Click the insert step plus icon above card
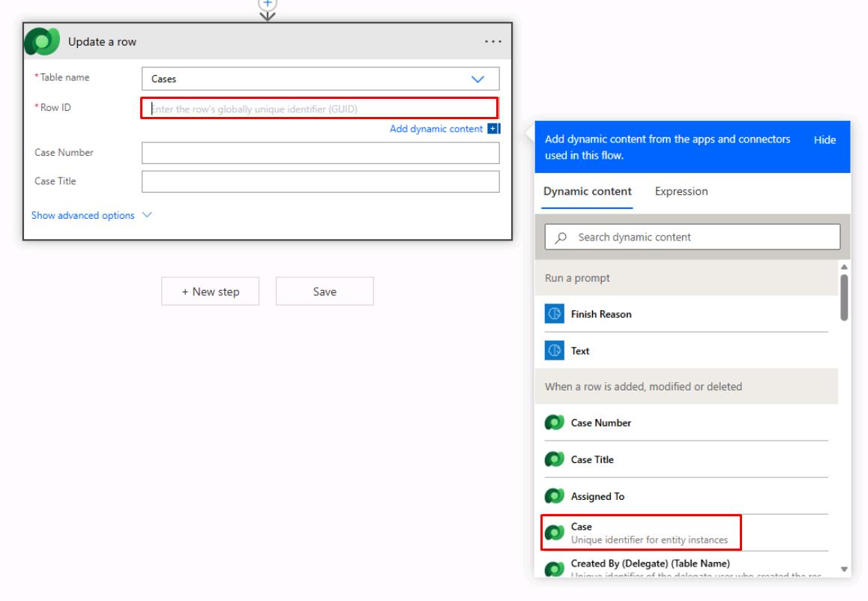Viewport: 868px width, 601px height. 268,4
